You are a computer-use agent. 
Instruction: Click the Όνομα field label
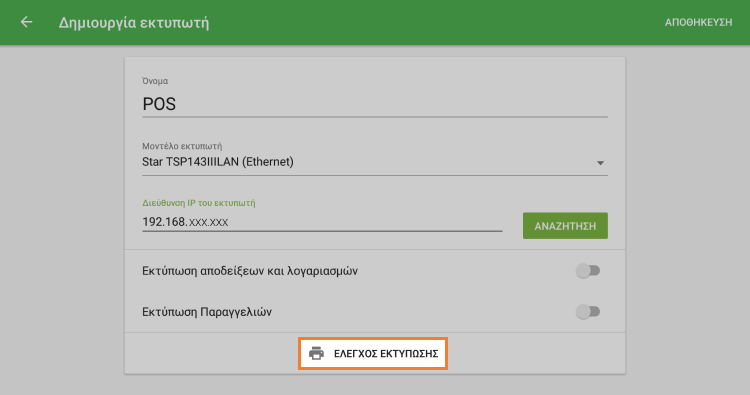point(155,81)
